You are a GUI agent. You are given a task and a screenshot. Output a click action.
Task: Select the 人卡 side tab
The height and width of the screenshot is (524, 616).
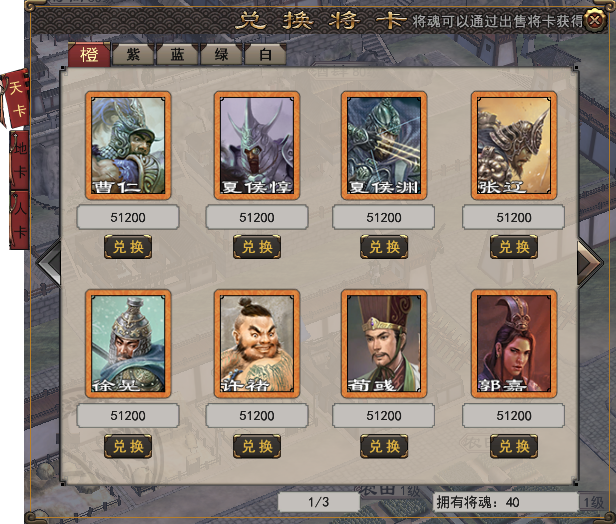click(19, 220)
